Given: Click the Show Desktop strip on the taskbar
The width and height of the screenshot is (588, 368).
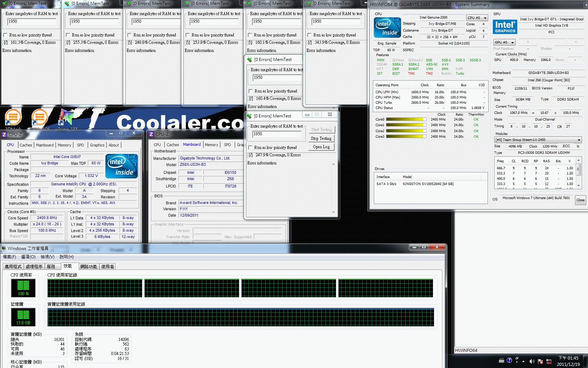Looking at the screenshot, I should (x=586, y=361).
